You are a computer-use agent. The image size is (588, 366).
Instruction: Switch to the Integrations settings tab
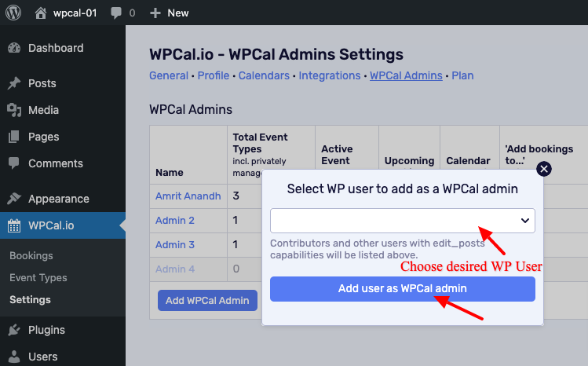click(329, 75)
